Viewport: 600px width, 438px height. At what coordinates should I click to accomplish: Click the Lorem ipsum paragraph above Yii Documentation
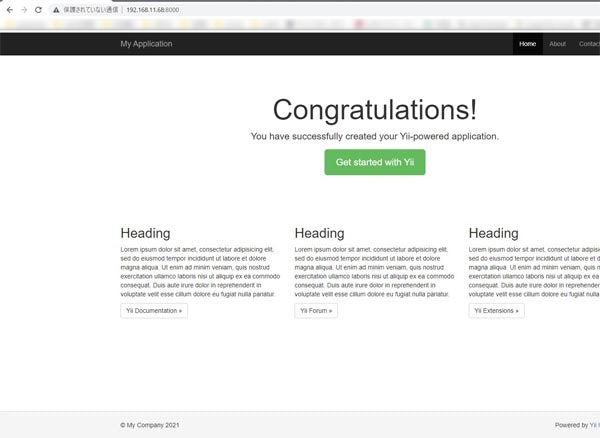[x=200, y=272]
